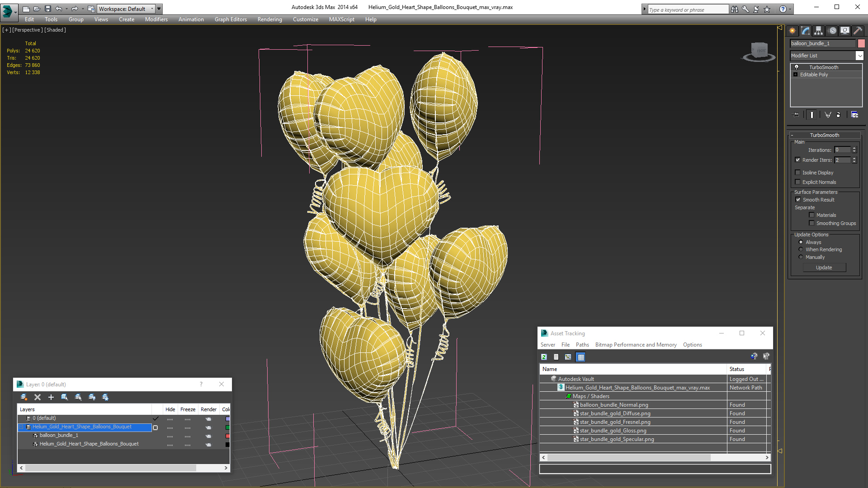868x488 pixels.
Task: Delete highlighted layer with X icon
Action: [x=38, y=397]
